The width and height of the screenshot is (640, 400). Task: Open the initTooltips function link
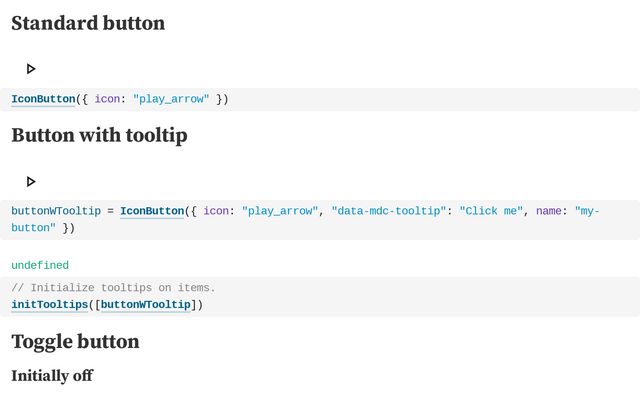49,304
